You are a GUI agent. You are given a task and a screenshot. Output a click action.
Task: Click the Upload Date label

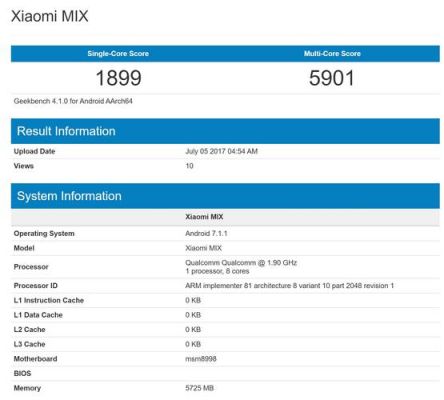pyautogui.click(x=34, y=151)
